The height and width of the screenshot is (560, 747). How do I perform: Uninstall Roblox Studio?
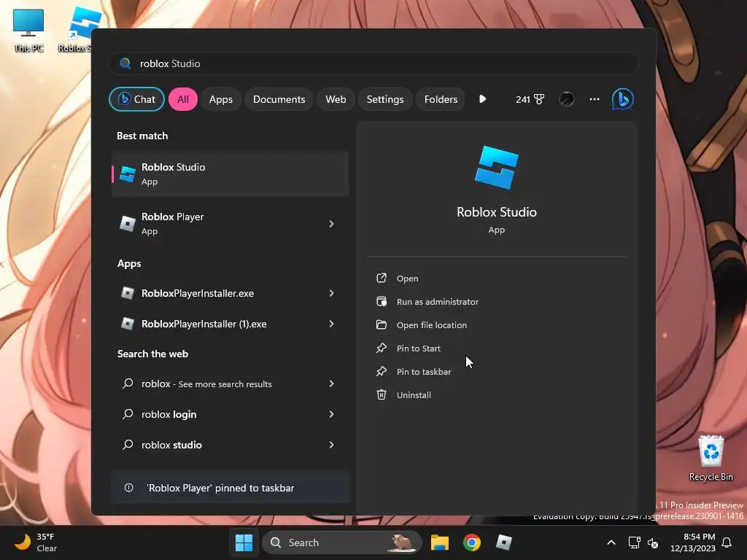click(414, 394)
